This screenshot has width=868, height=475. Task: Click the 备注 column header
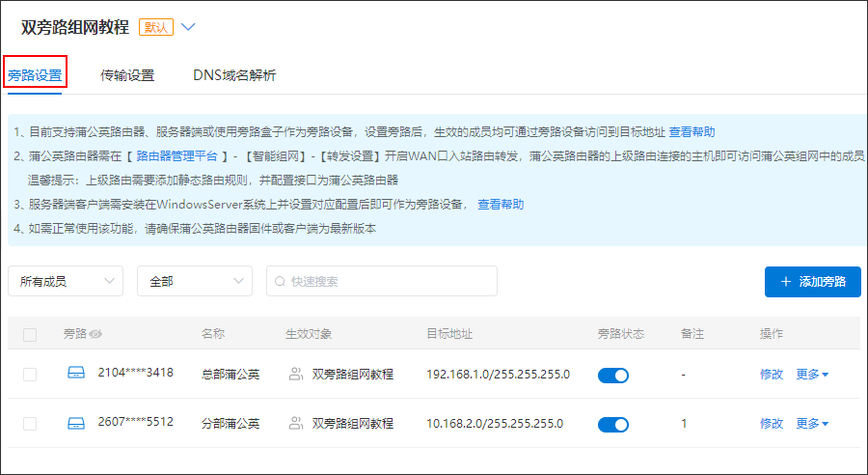coord(692,334)
